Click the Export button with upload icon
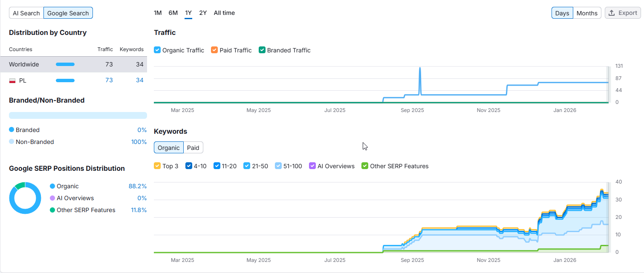The width and height of the screenshot is (644, 273). tap(622, 13)
